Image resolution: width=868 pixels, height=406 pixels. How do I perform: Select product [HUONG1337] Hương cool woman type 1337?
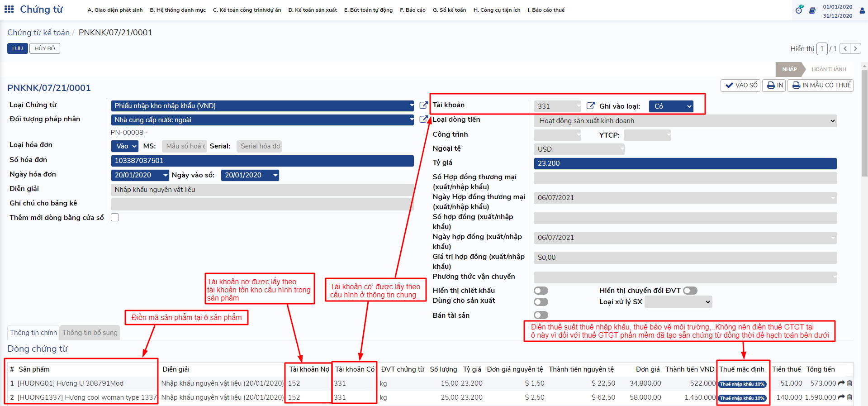(x=87, y=397)
